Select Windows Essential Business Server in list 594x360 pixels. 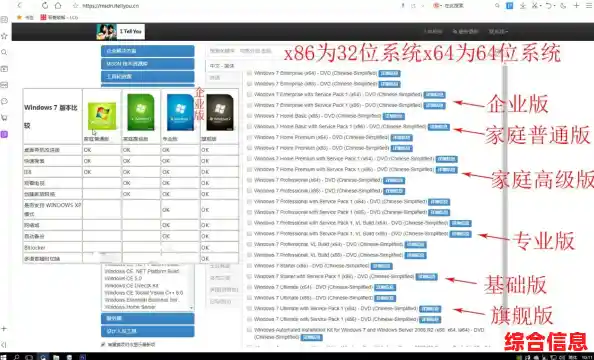pyautogui.click(x=141, y=300)
